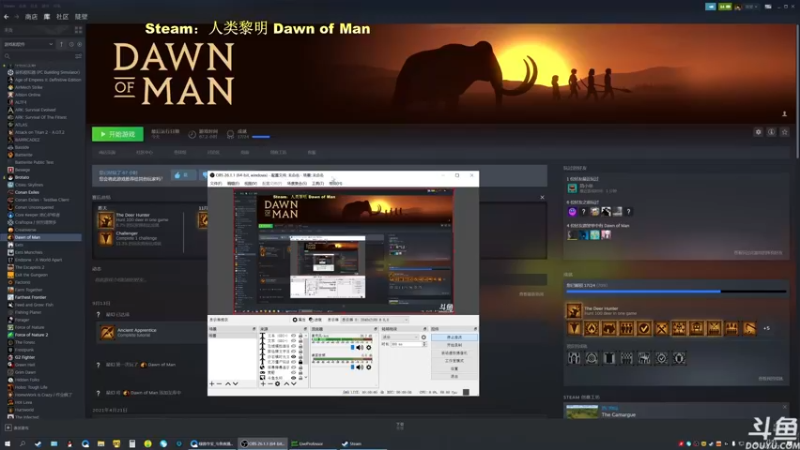Open the 库 (Library) tab in Steam
This screenshot has width=800, height=450.
[x=47, y=17]
